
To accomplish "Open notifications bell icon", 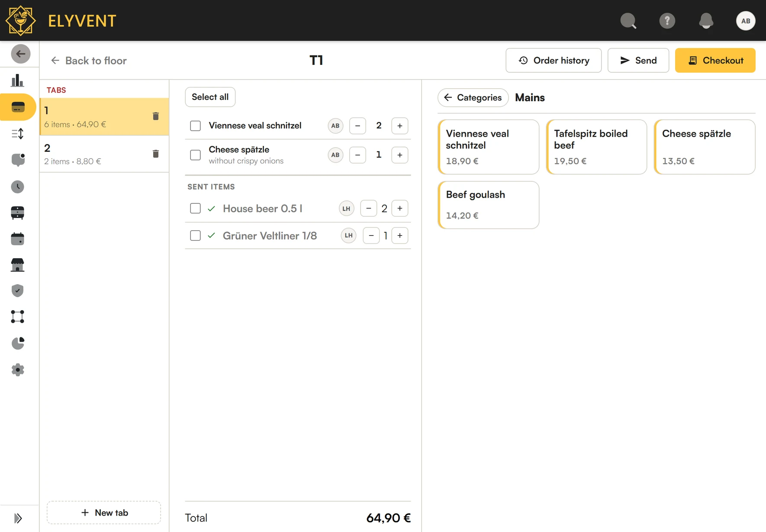I will click(x=706, y=21).
